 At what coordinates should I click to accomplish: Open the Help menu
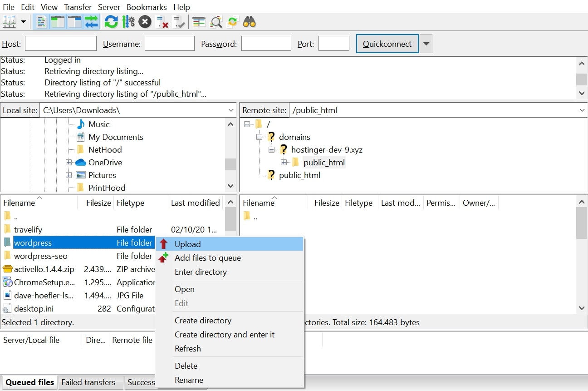coord(181,7)
